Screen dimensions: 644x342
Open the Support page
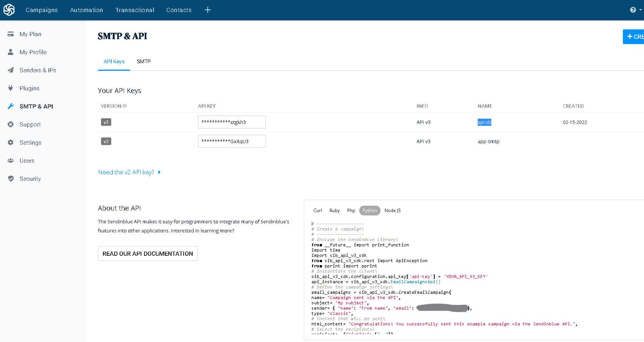(x=30, y=124)
